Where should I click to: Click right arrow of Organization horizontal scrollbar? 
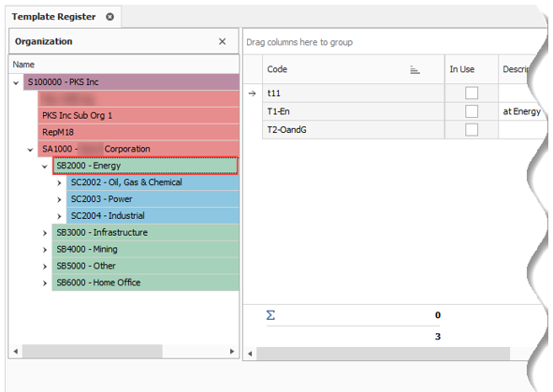click(232, 351)
